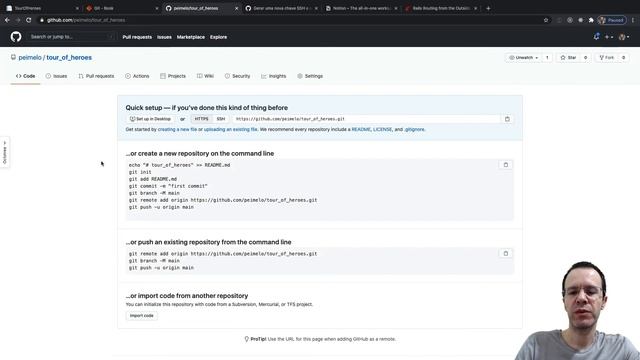Open the Unwatch dropdown
The width and height of the screenshot is (640, 360).
click(x=524, y=58)
